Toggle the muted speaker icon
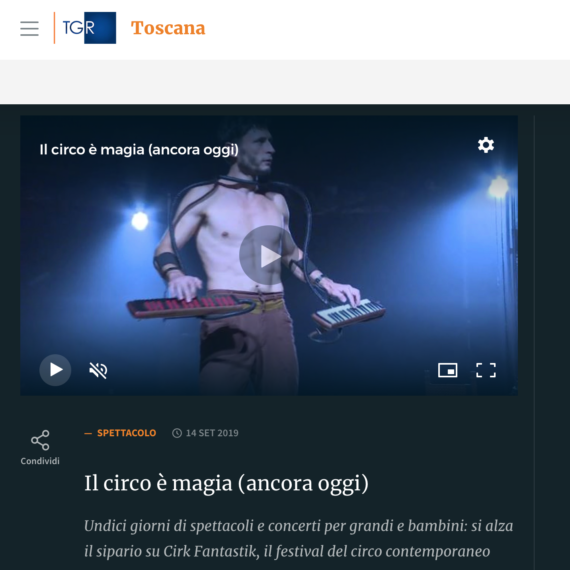 click(x=98, y=370)
